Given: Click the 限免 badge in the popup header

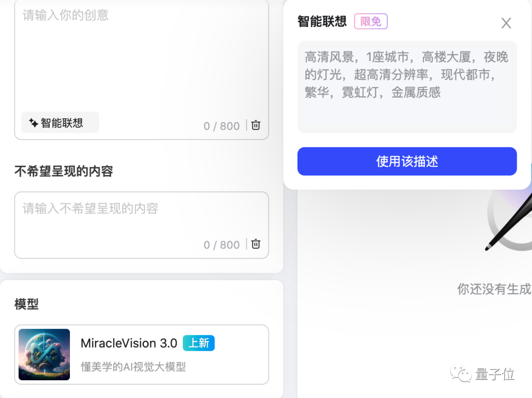Looking at the screenshot, I should (370, 21).
